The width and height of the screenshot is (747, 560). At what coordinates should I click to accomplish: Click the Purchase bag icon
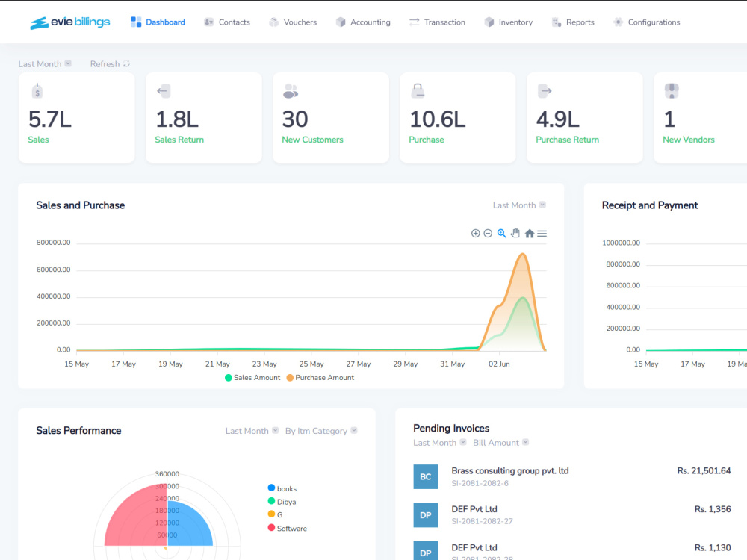pyautogui.click(x=418, y=90)
